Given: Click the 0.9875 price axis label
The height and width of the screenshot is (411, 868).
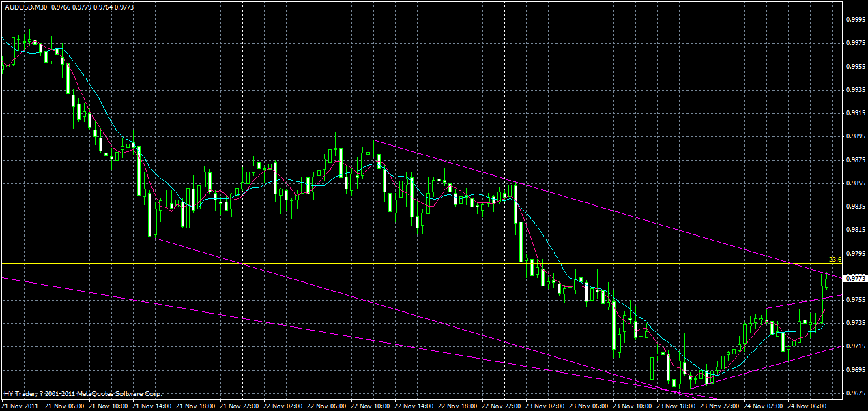Looking at the screenshot, I should pyautogui.click(x=856, y=160).
